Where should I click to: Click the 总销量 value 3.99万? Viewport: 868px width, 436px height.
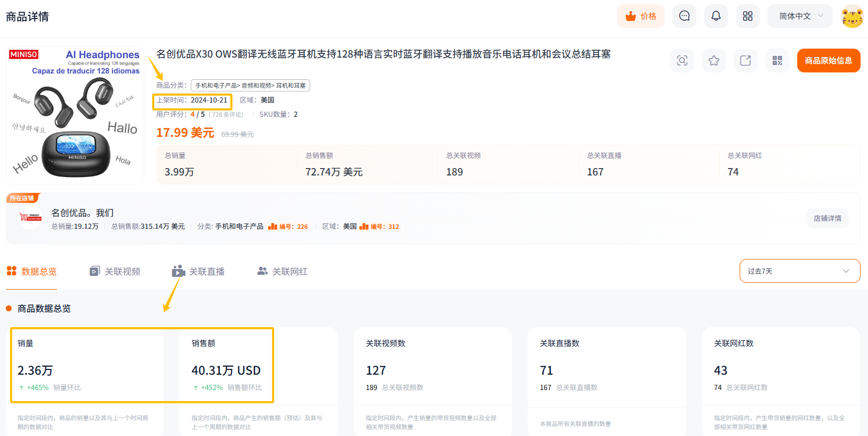[179, 172]
